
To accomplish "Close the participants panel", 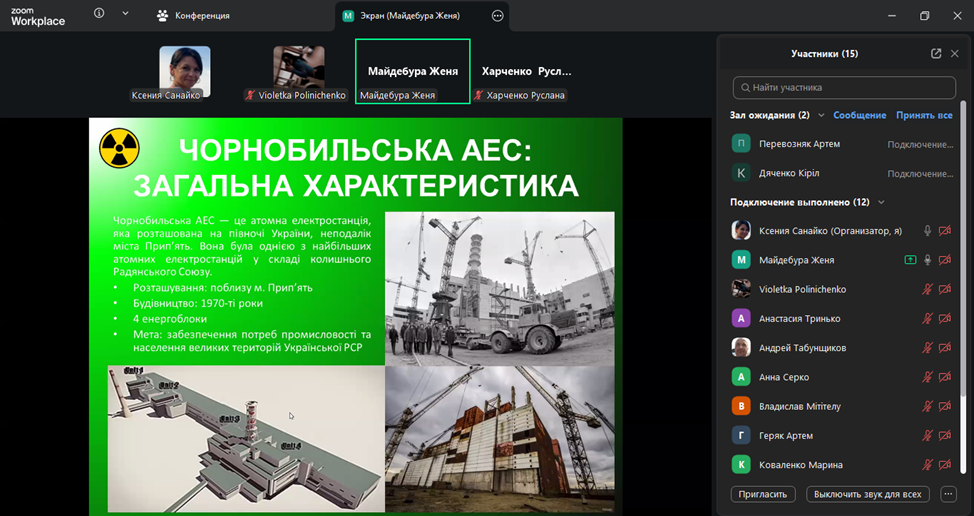I will (955, 54).
